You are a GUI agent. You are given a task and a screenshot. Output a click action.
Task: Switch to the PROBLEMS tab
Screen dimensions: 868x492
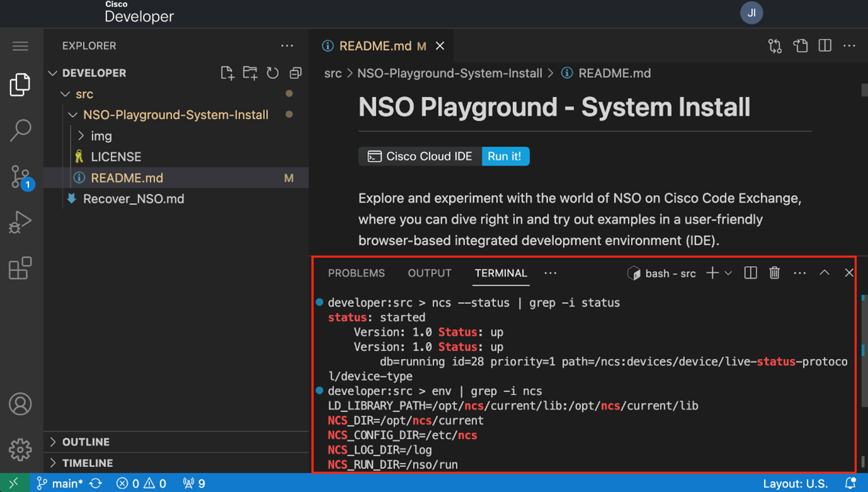(x=356, y=273)
